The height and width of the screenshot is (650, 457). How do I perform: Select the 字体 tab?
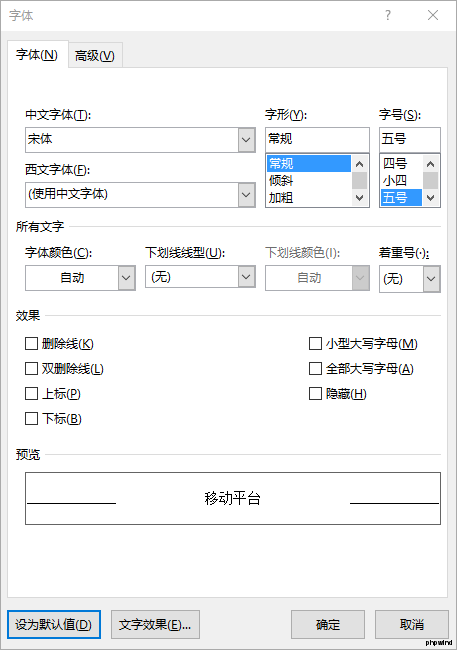[x=37, y=54]
